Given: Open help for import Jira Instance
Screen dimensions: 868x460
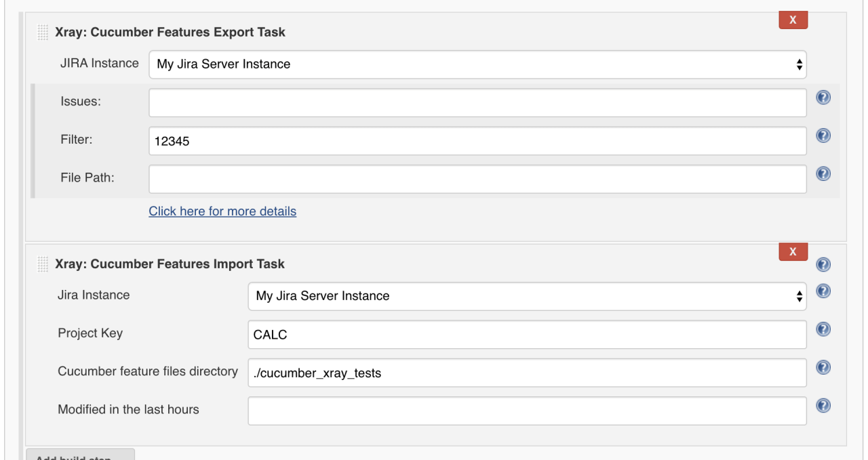Looking at the screenshot, I should pyautogui.click(x=823, y=291).
